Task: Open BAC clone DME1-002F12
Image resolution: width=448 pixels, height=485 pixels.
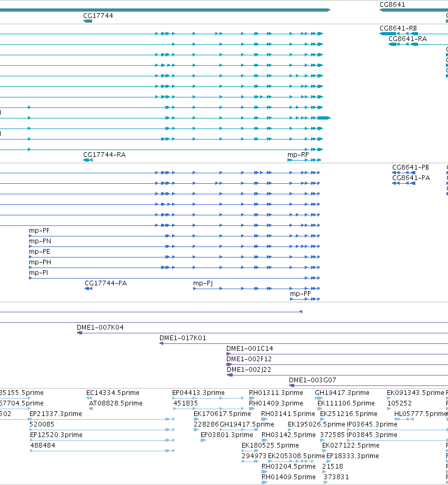Action: tap(249, 359)
